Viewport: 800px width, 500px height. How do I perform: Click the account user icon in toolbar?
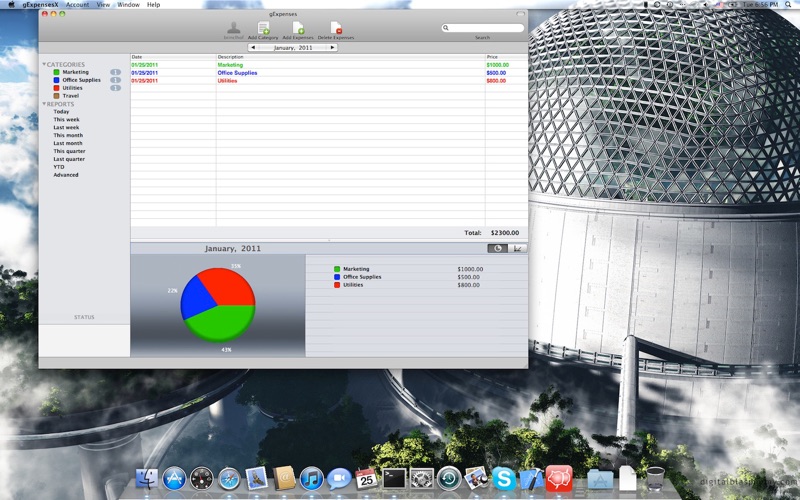(x=234, y=28)
